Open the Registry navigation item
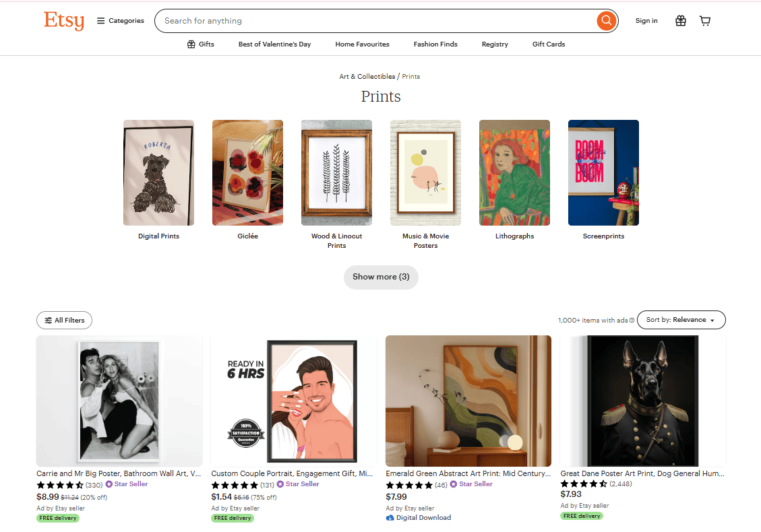761x532 pixels. click(x=495, y=44)
